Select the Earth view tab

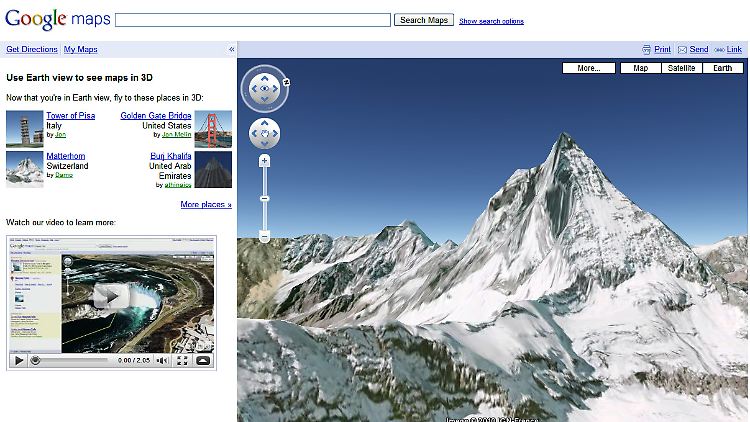722,68
